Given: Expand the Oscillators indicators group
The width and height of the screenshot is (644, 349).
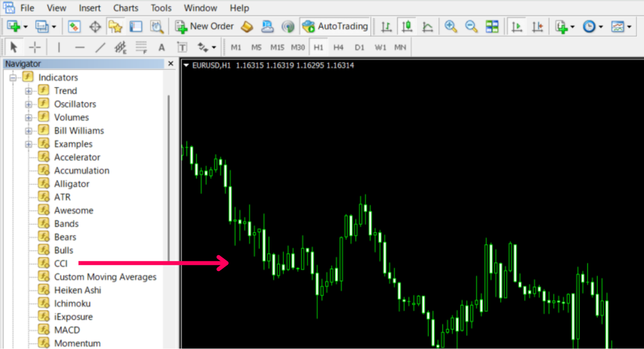Looking at the screenshot, I should coord(28,104).
